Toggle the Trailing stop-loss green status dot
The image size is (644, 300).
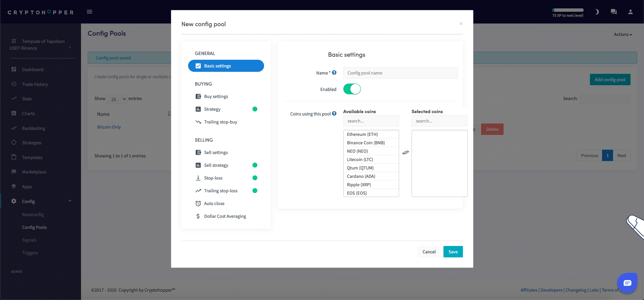tap(255, 191)
